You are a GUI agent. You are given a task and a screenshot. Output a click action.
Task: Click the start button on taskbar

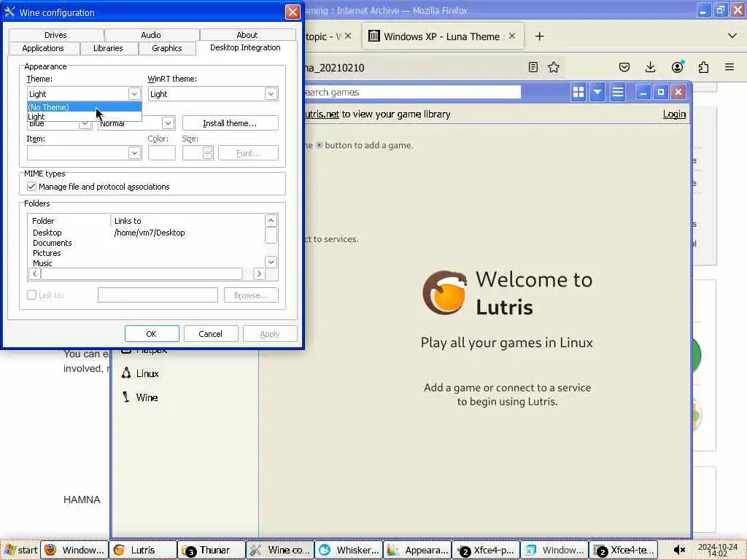20,550
